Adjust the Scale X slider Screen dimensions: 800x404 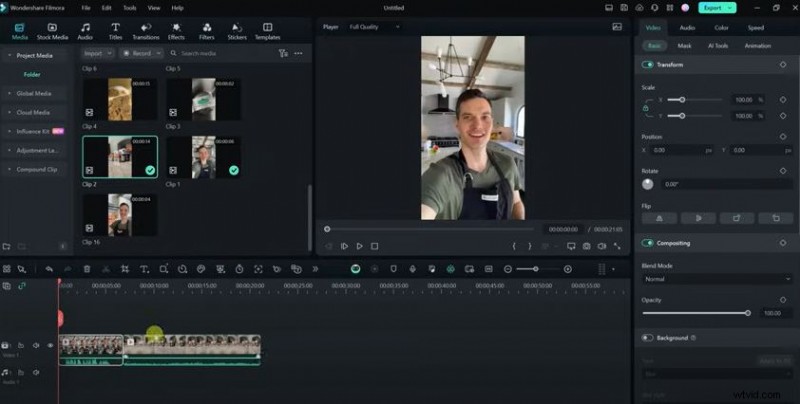pyautogui.click(x=694, y=100)
